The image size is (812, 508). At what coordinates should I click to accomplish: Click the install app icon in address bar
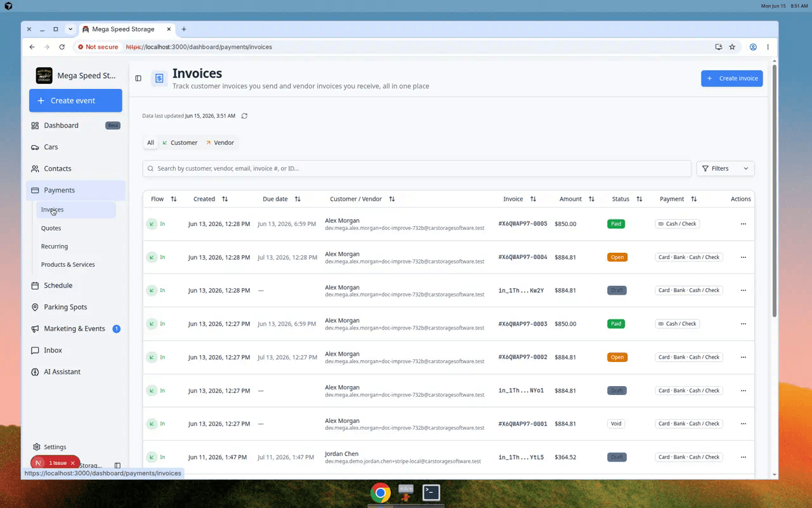coord(718,47)
